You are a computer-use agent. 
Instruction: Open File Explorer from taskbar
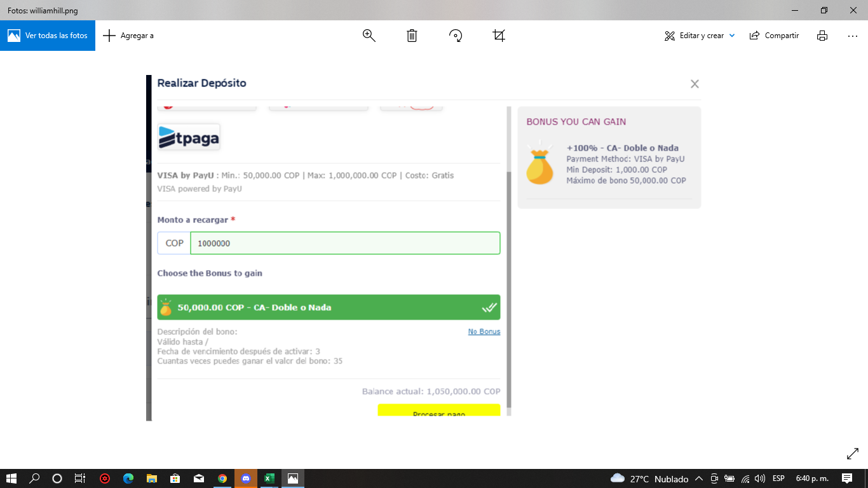(152, 478)
